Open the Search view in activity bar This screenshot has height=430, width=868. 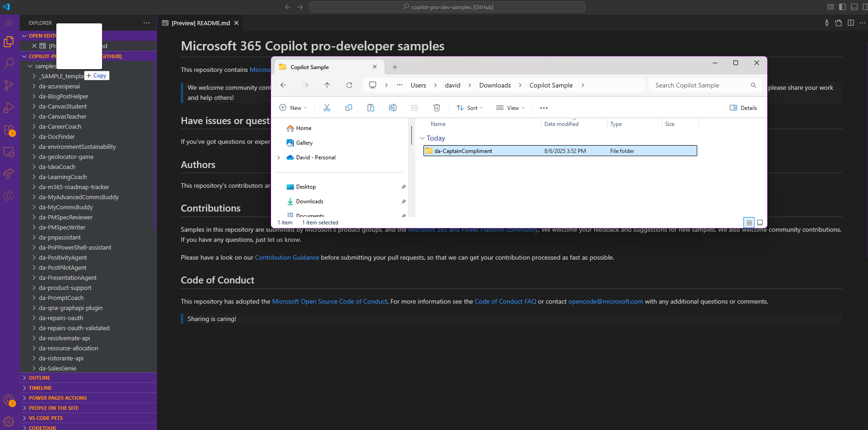9,64
